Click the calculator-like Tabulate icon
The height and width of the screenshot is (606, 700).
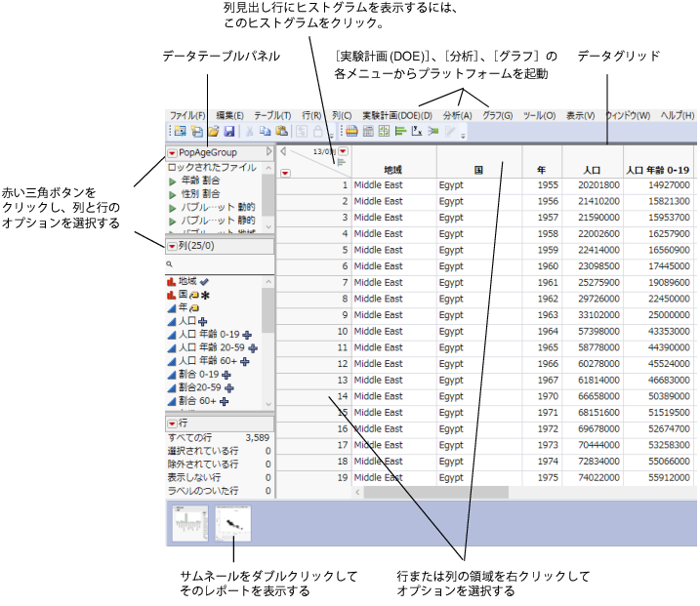368,131
